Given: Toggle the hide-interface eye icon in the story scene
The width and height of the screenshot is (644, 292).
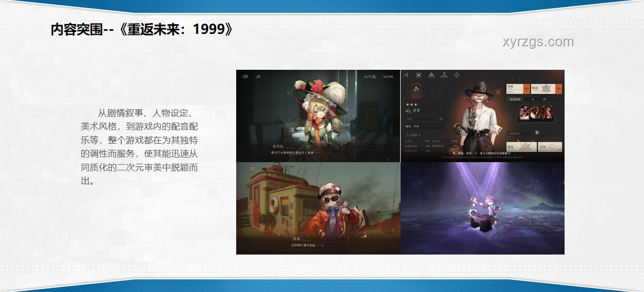Looking at the screenshot, I should point(258,76).
